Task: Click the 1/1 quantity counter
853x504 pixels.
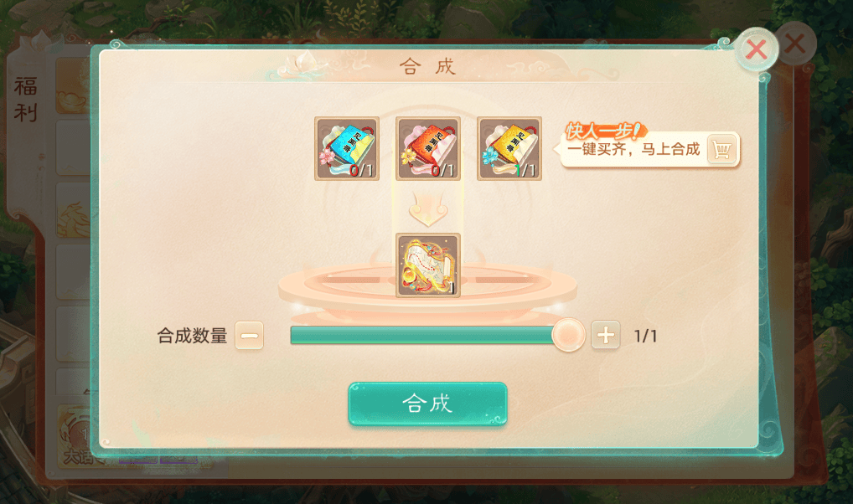Action: pyautogui.click(x=646, y=336)
